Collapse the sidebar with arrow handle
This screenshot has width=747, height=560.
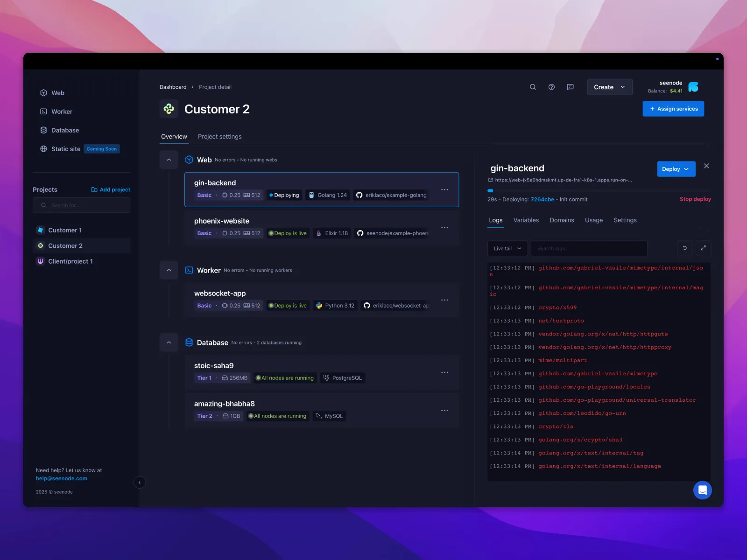click(x=140, y=483)
